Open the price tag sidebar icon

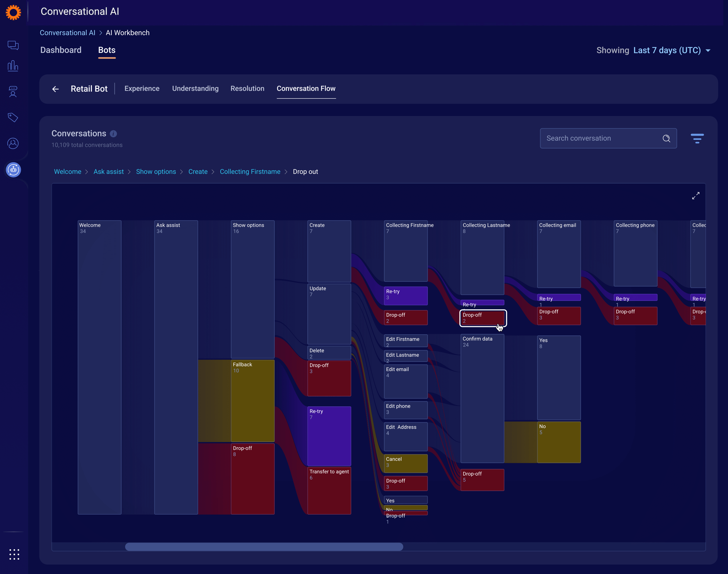click(13, 117)
